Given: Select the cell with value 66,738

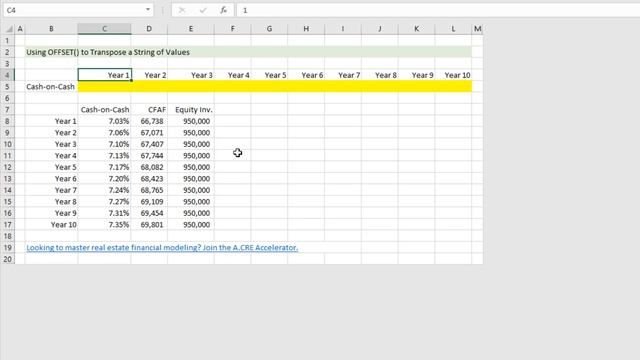Looking at the screenshot, I should (x=149, y=121).
